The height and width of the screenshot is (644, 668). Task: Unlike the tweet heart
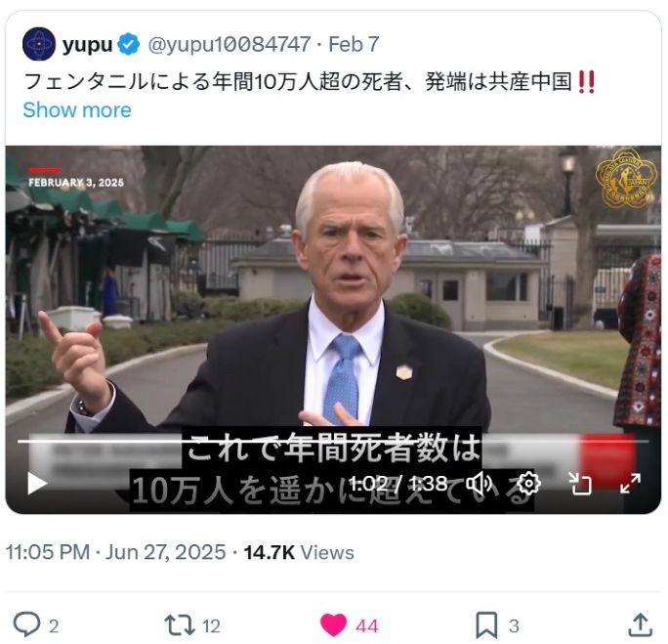pos(333,624)
